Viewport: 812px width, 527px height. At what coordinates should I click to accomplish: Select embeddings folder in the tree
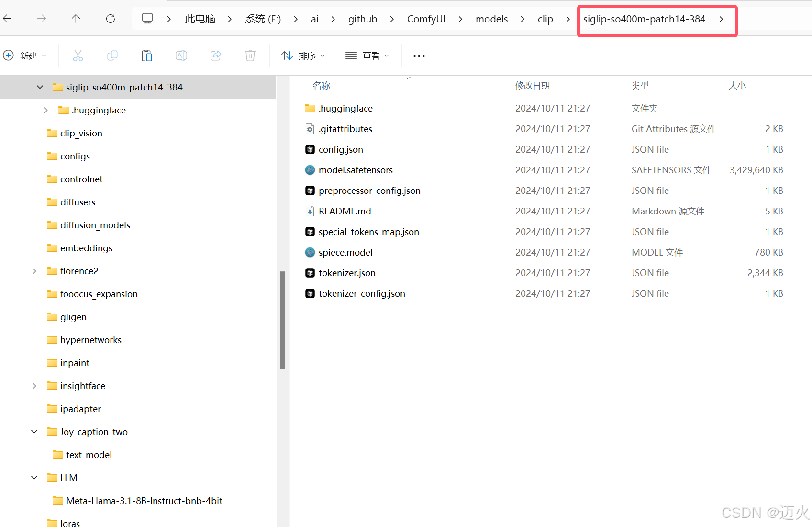tap(80, 248)
